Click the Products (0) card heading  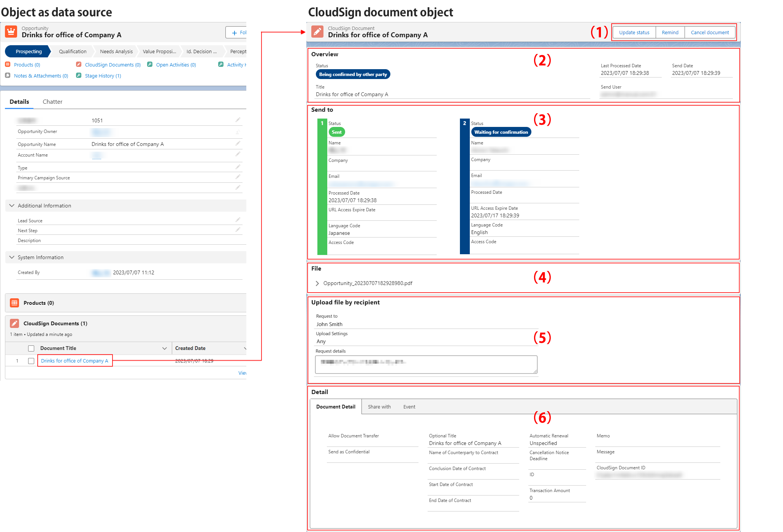39,303
